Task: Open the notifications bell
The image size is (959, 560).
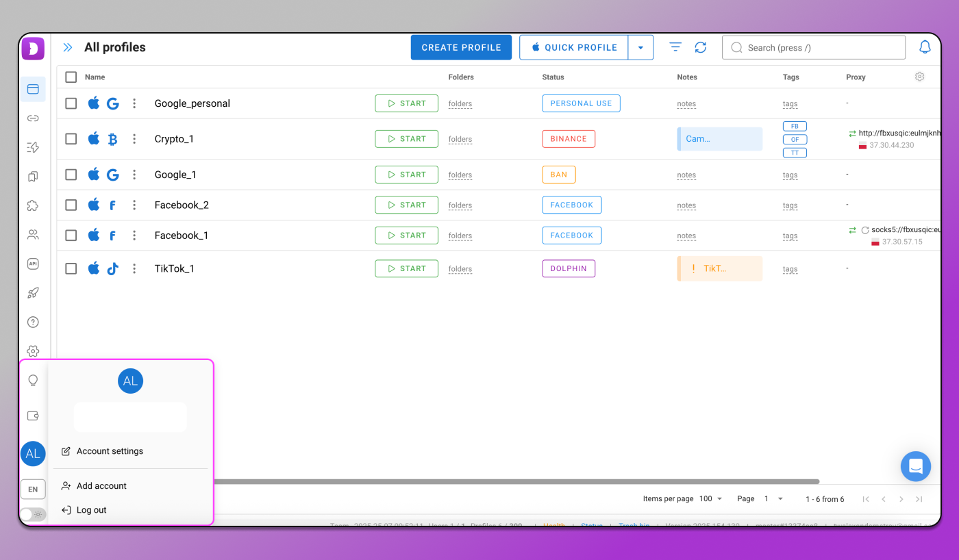Action: (925, 47)
